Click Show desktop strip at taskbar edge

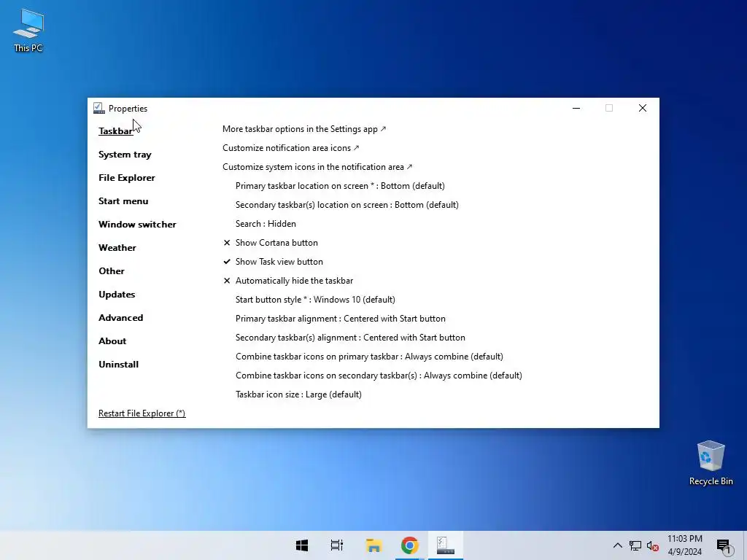(x=745, y=545)
